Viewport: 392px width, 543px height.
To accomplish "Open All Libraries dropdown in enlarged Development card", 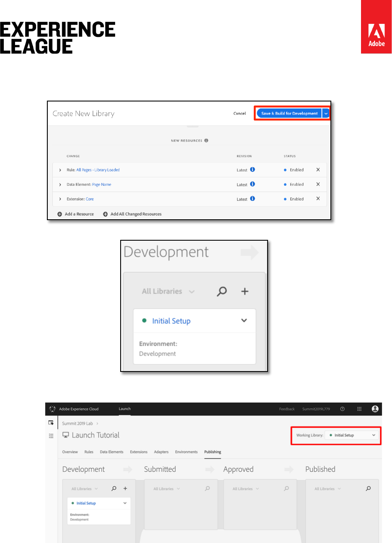I will [x=168, y=291].
